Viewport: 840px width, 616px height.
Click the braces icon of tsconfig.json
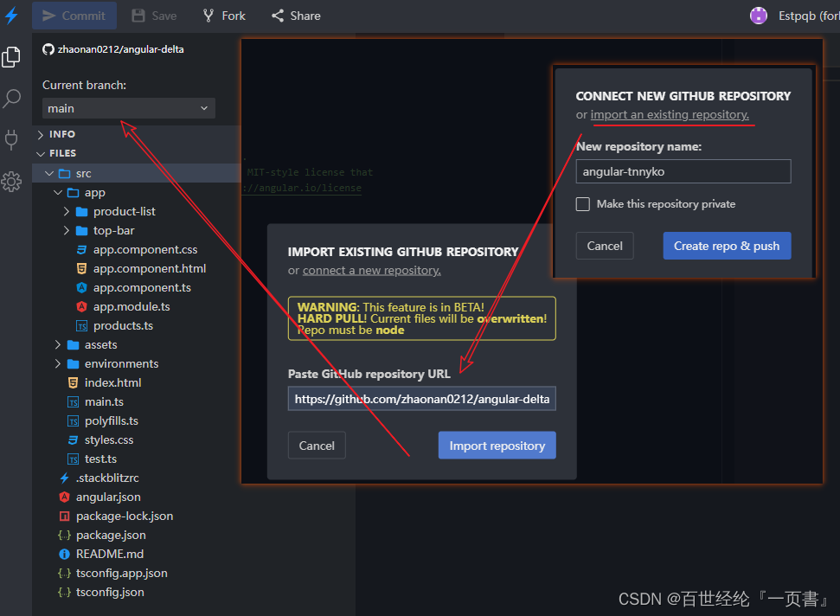pos(64,593)
